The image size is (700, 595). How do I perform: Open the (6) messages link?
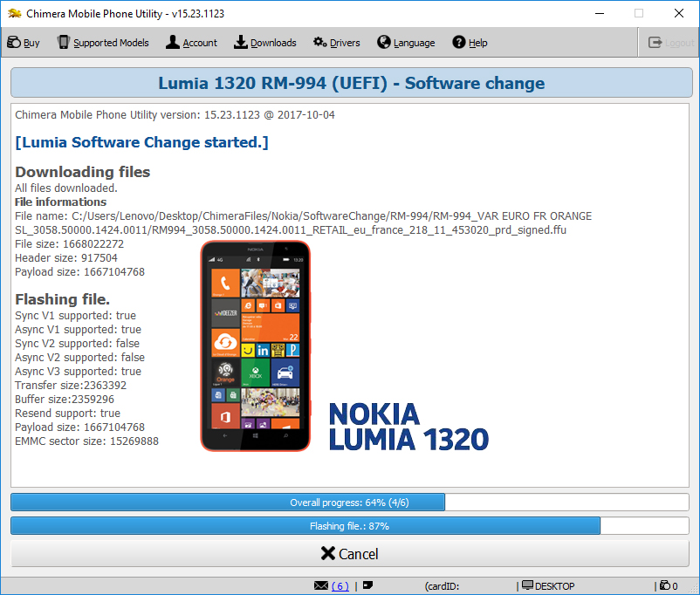(339, 585)
